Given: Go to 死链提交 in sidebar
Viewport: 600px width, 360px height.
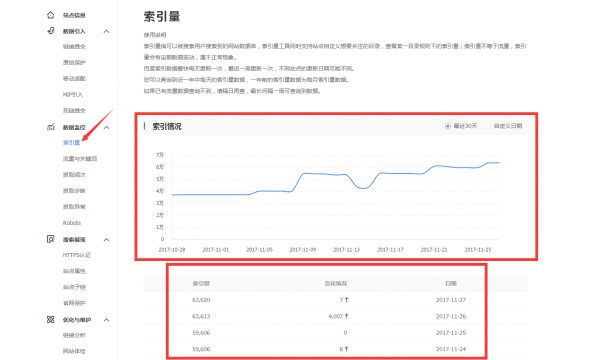Looking at the screenshot, I should point(74,111).
